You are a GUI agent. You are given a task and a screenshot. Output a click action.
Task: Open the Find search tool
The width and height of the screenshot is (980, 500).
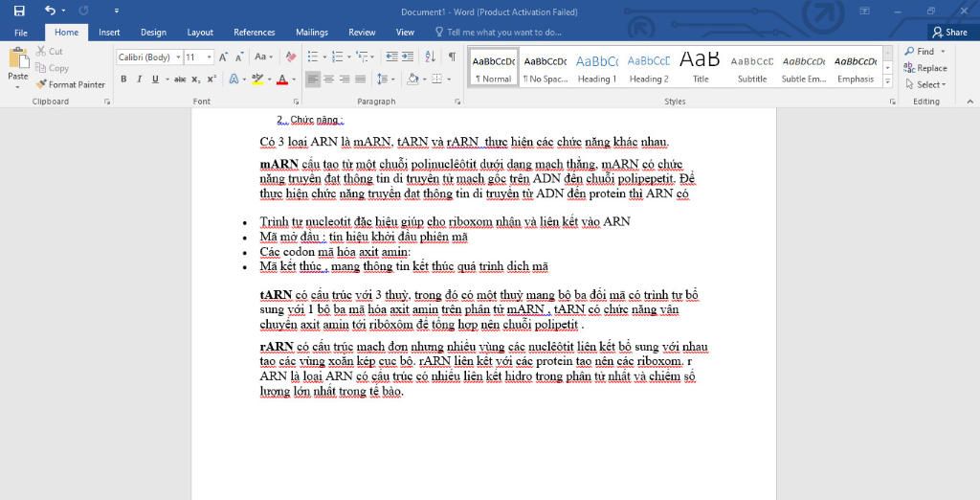[x=920, y=52]
